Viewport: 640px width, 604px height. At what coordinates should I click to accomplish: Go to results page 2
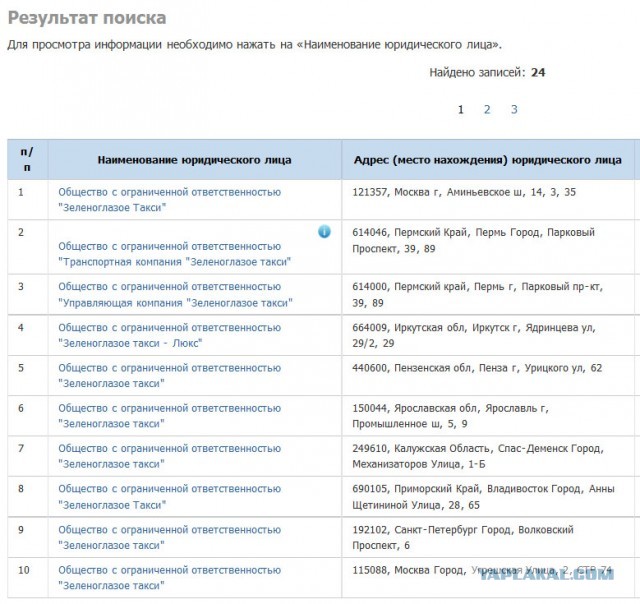point(487,110)
